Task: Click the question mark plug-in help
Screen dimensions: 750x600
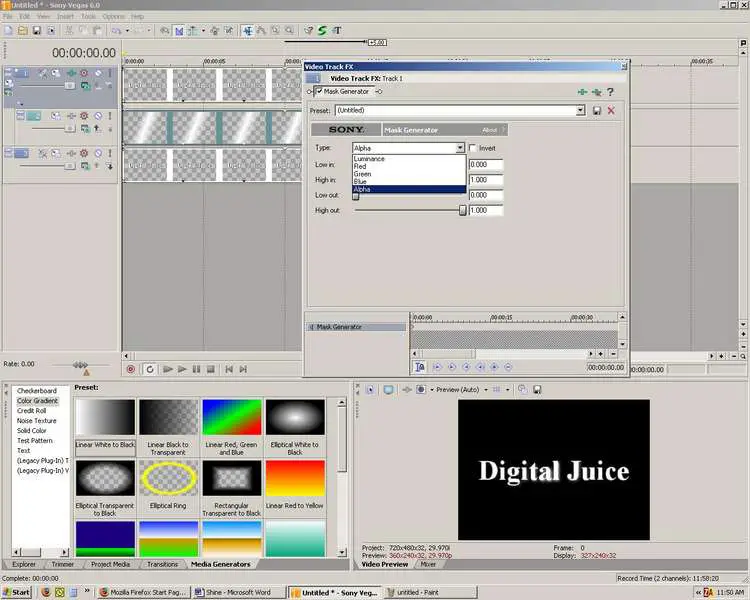Action: point(610,92)
